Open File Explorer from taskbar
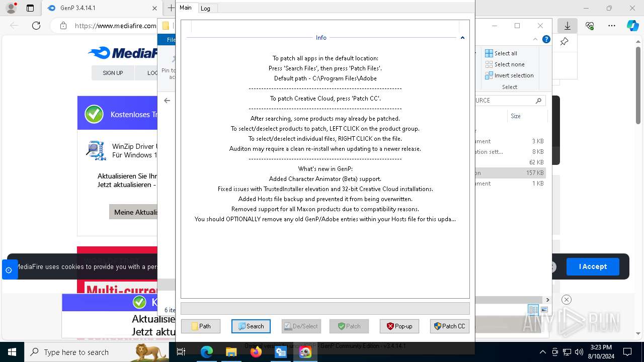Image resolution: width=644 pixels, height=362 pixels. tap(231, 352)
